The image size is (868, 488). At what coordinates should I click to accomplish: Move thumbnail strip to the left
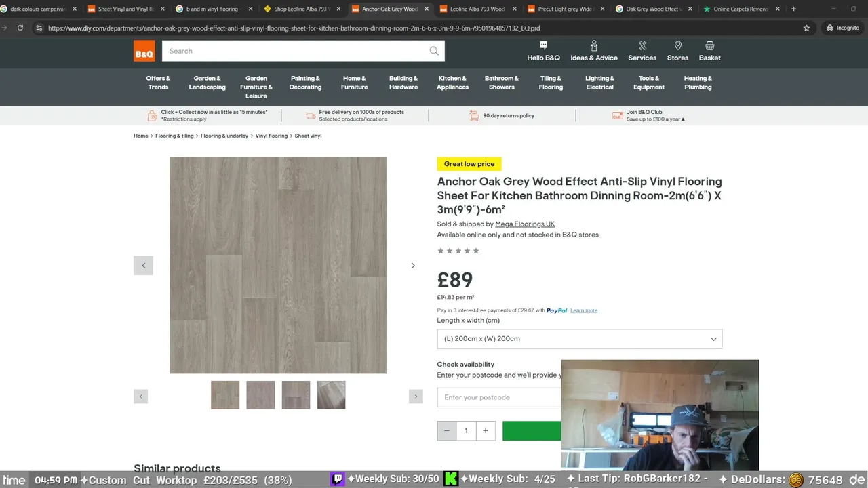140,396
